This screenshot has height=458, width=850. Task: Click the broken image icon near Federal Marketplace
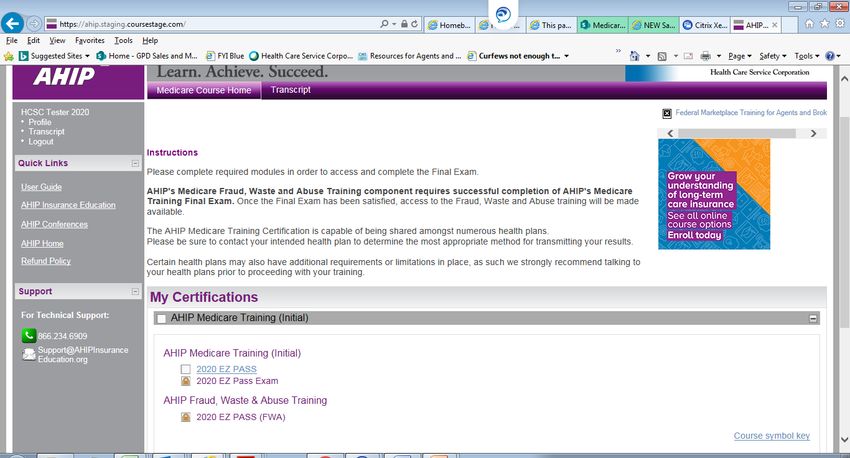coord(667,113)
